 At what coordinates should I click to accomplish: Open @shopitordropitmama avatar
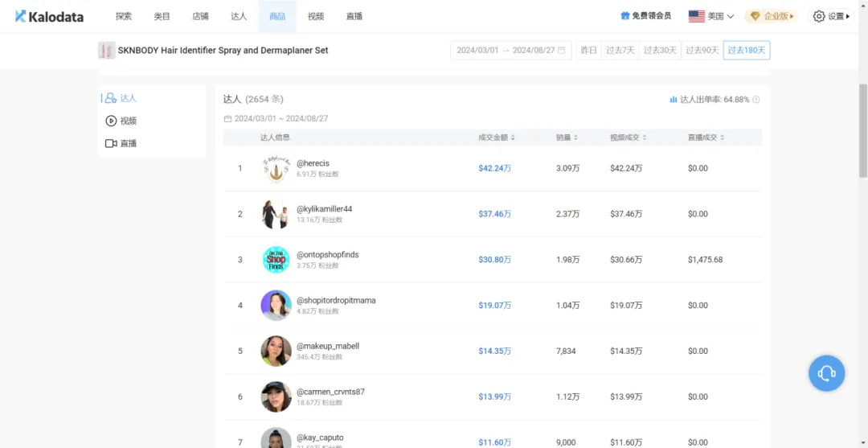(276, 305)
